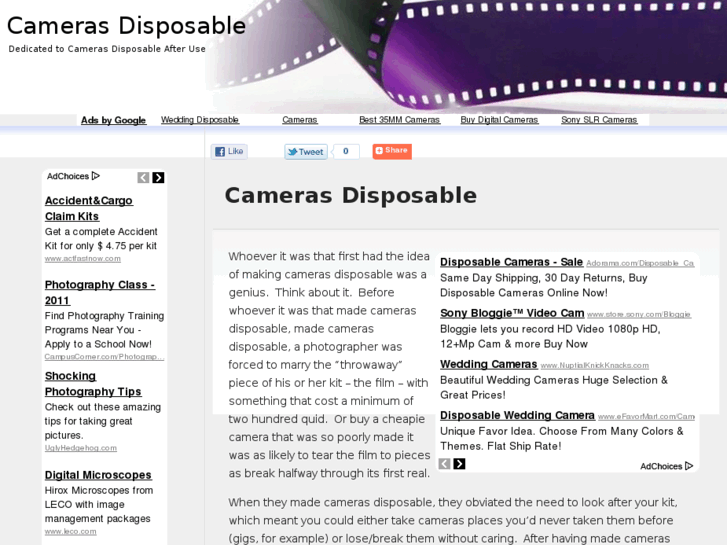Screen dimensions: 727x545
Task: Go to next ad in left sidebar
Action: pyautogui.click(x=158, y=178)
